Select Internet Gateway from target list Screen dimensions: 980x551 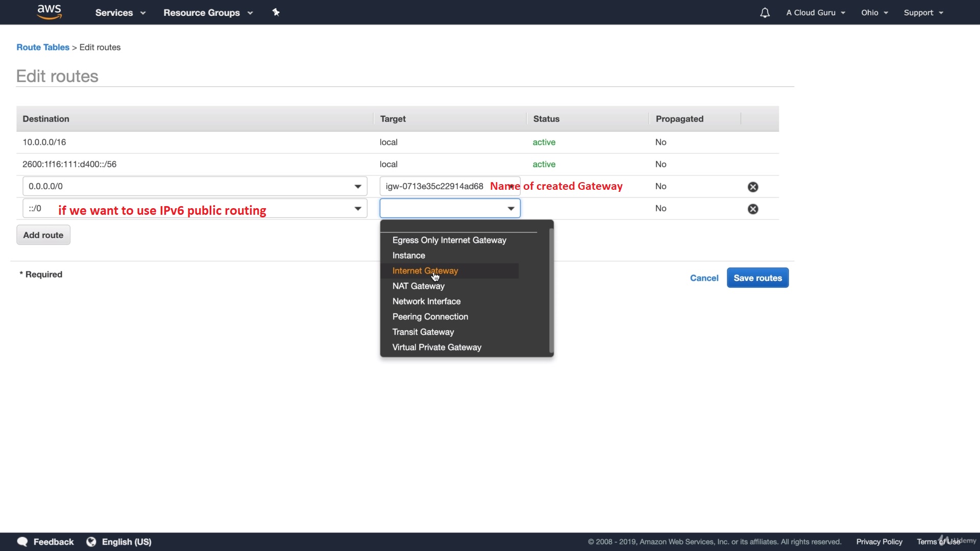click(425, 271)
